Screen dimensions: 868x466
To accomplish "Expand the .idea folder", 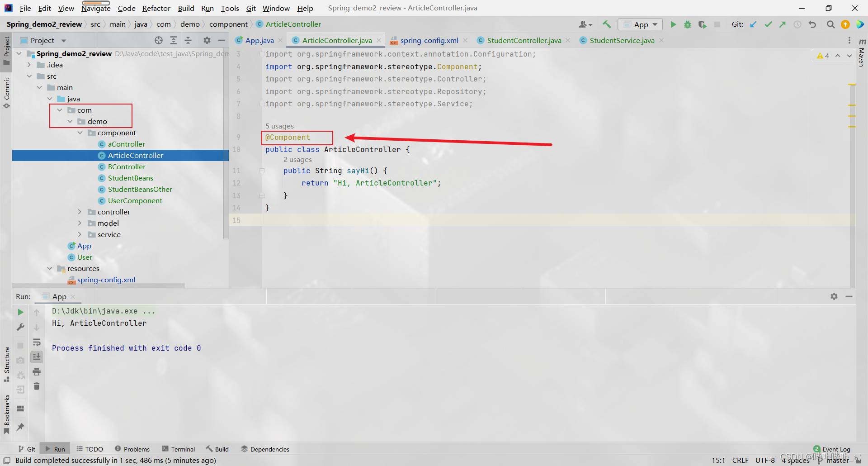I will pos(29,65).
